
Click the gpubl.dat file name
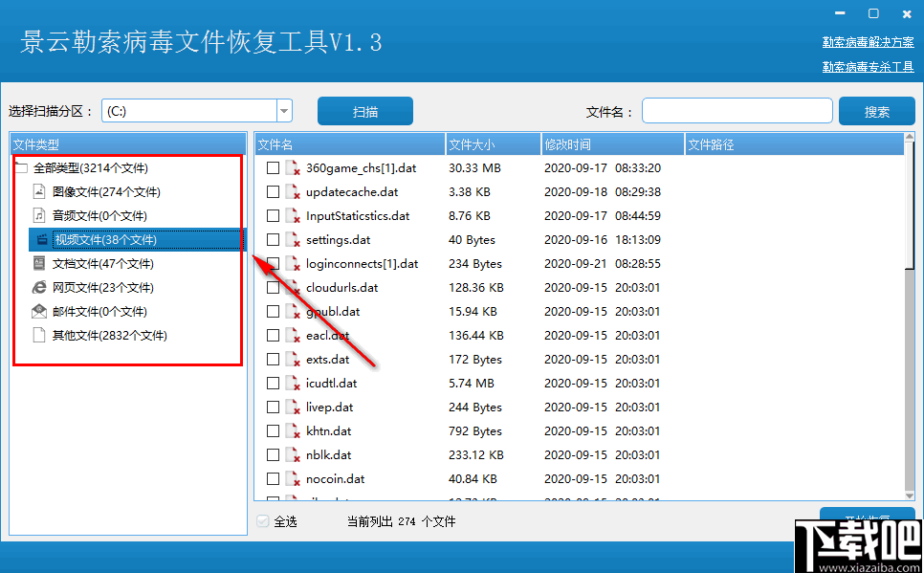[x=333, y=311]
